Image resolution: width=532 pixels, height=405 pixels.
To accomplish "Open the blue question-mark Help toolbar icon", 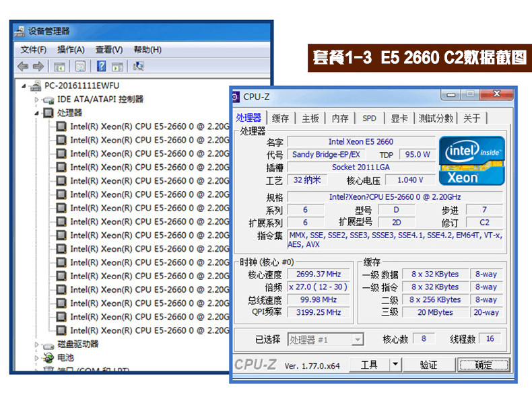I will (x=102, y=66).
